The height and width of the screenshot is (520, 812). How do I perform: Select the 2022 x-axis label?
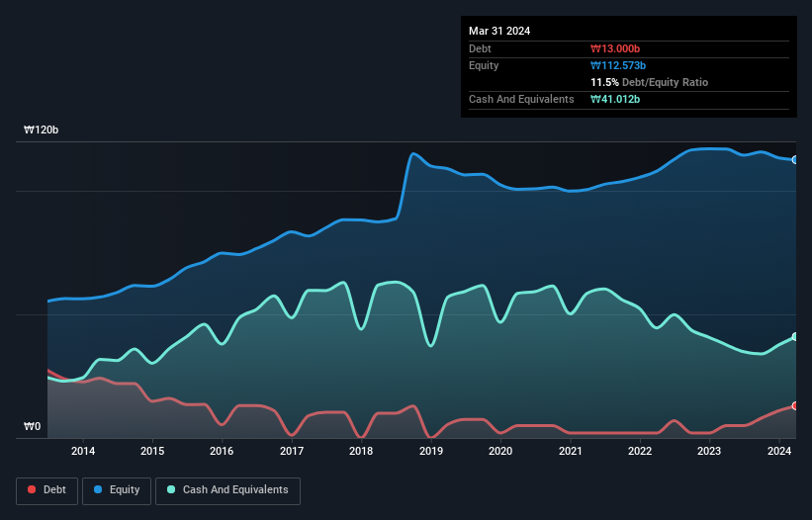[640, 451]
